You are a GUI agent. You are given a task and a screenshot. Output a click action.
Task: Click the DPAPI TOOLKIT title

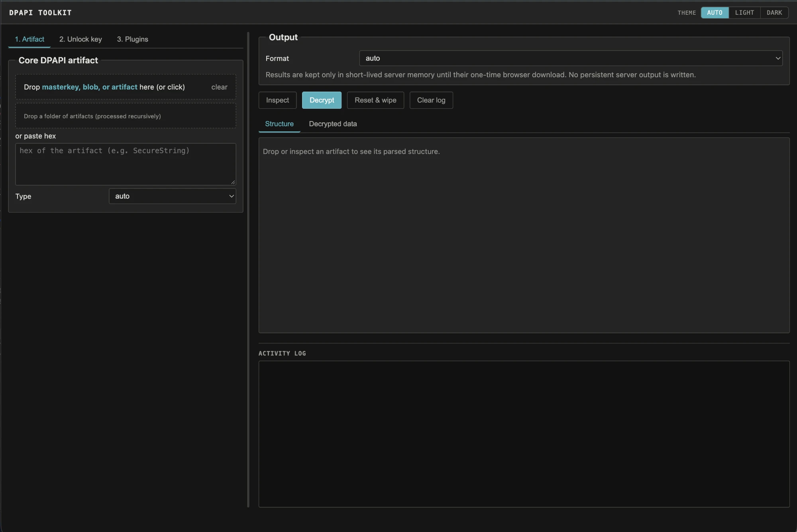[x=40, y=13]
